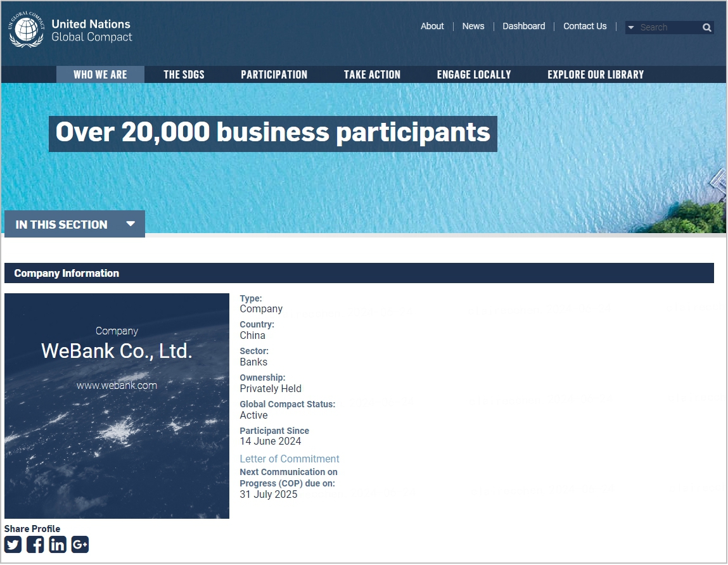Open the Engage Locally menu
The image size is (728, 565).
[473, 75]
